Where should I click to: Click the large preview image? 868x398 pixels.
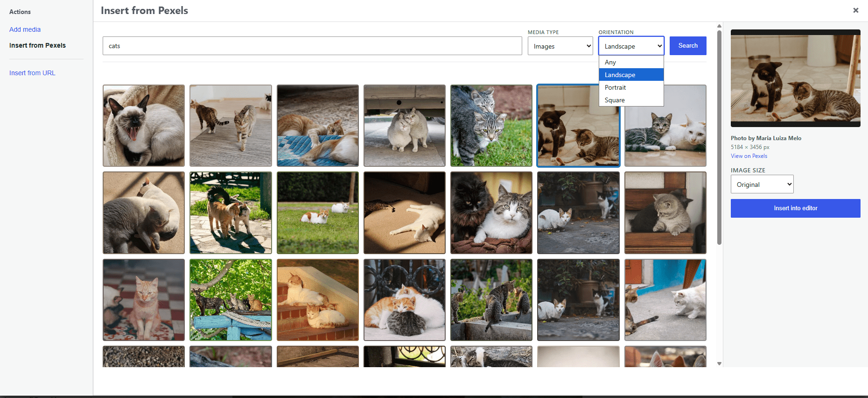(x=795, y=78)
